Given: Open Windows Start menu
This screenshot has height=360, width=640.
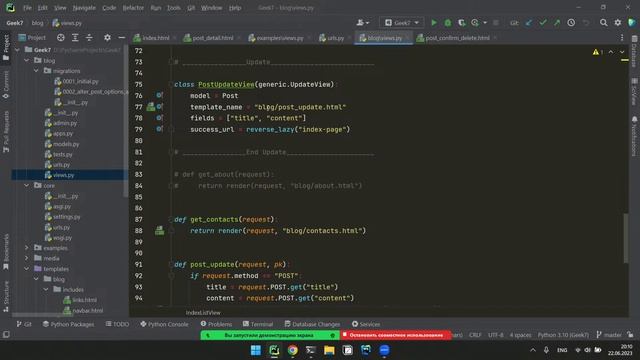Looking at the screenshot, I should pos(256,350).
